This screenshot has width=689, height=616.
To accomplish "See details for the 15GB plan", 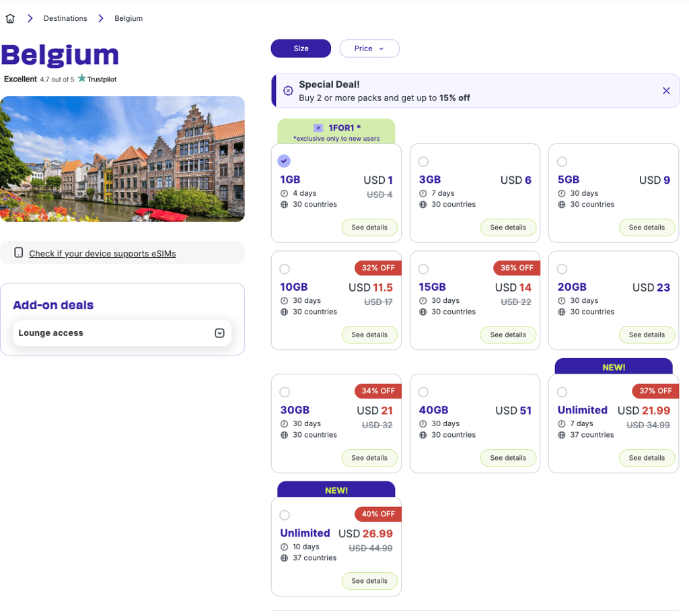I will (508, 335).
